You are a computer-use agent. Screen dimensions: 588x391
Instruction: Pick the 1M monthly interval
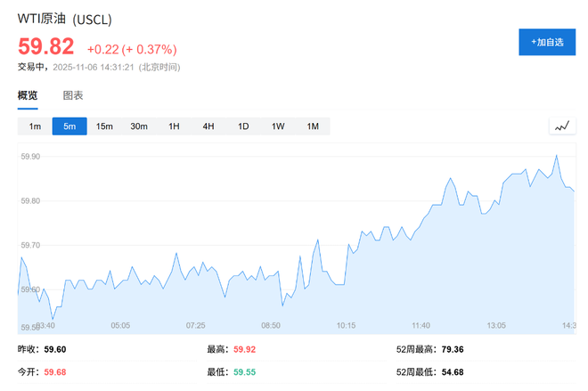click(313, 126)
